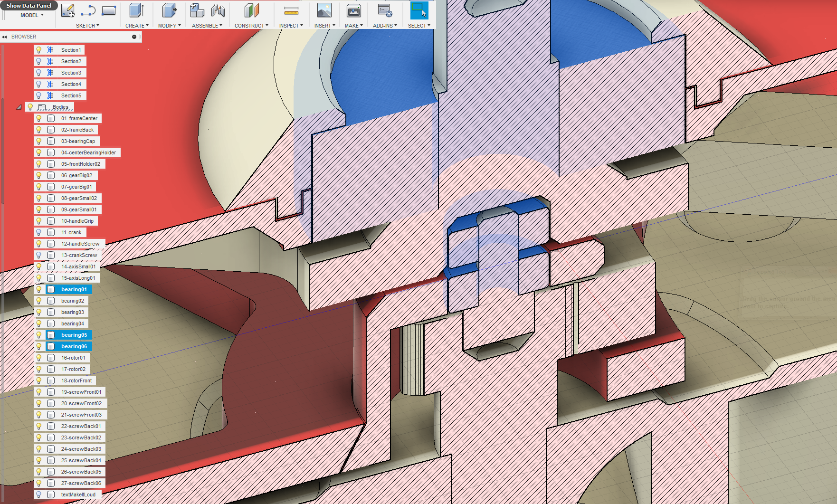Screen dimensions: 837x504
Task: Click the body icon next to textMakeItLoud
Action: click(51, 494)
